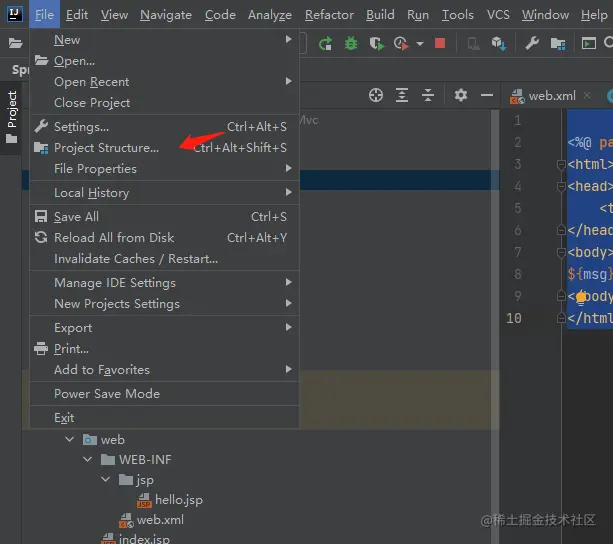Open Project Structure toolbar icon
This screenshot has width=613, height=544.
[557, 44]
